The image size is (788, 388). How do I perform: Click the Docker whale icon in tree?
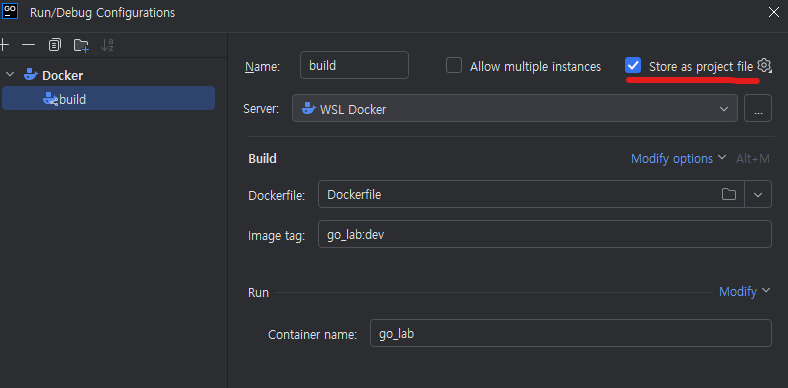31,75
